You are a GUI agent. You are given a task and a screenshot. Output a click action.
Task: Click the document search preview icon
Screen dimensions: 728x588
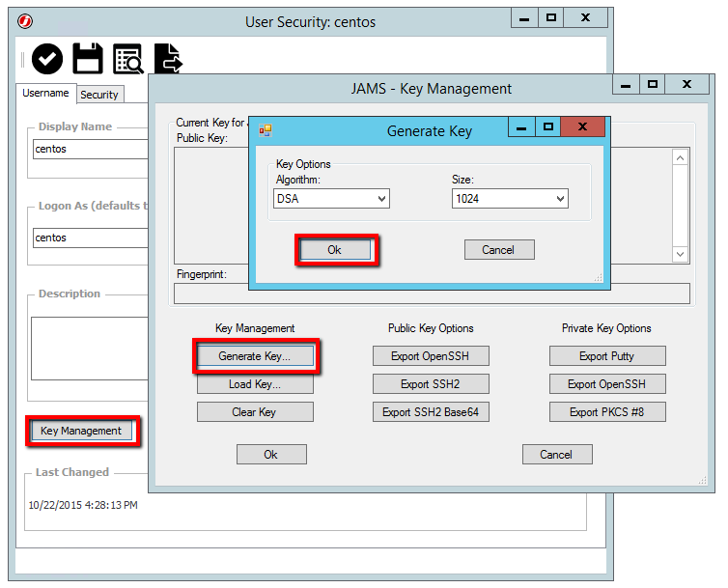point(128,59)
